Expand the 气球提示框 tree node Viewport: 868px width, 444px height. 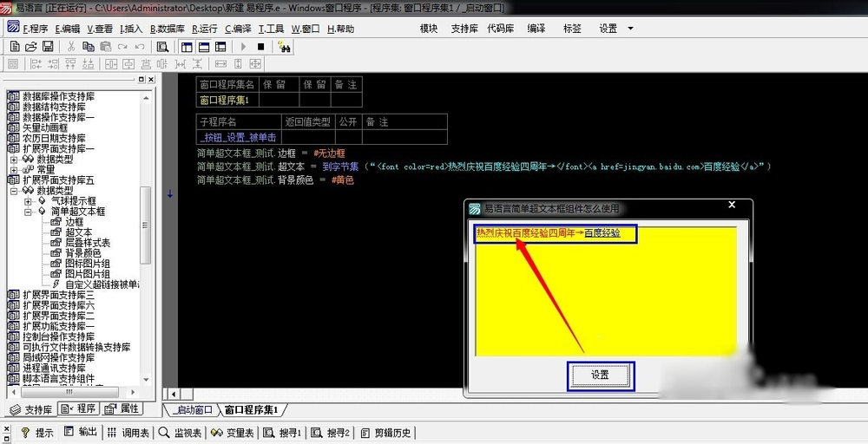[x=28, y=201]
